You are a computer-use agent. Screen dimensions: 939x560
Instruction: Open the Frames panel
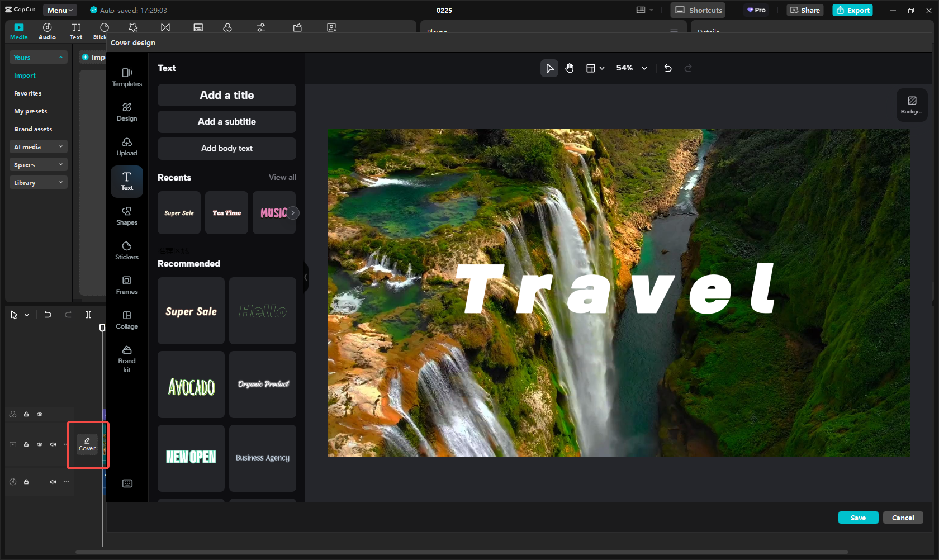[x=127, y=284]
